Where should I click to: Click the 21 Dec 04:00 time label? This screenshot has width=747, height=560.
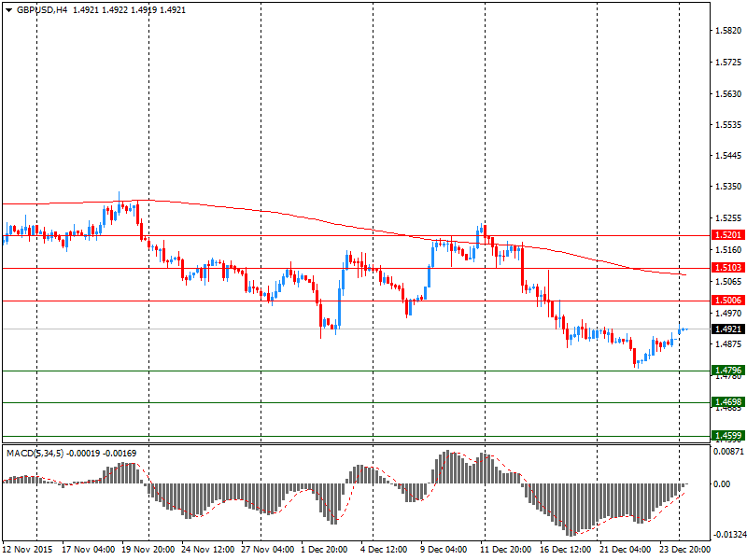tap(625, 550)
